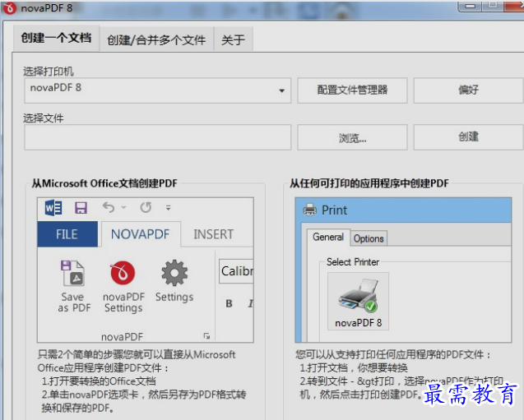Click the "Select Printer" label
This screenshot has width=524, height=420.
click(353, 262)
